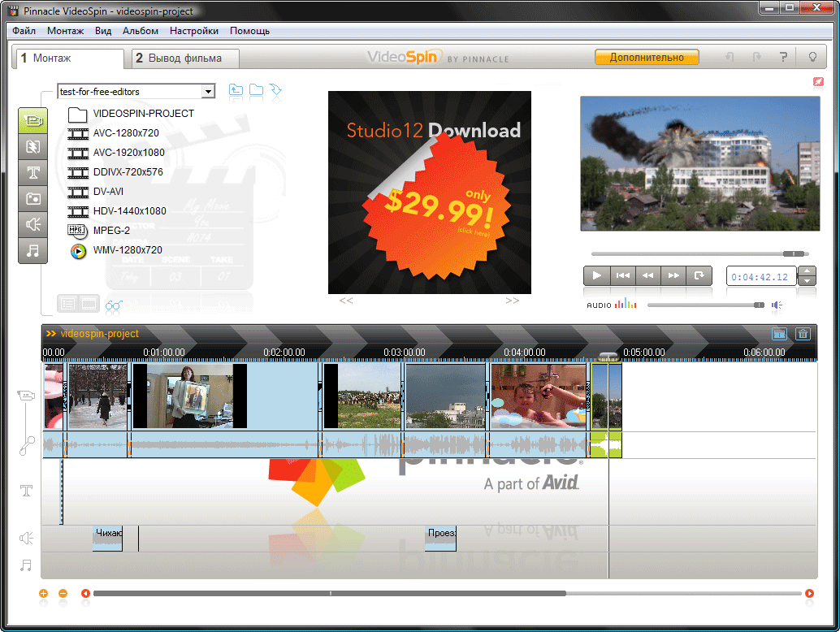Browse for a folder icon

(x=256, y=89)
